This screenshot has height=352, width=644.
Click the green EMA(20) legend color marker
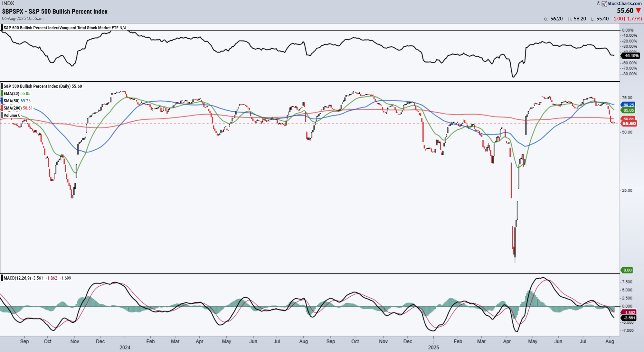[x=2, y=94]
